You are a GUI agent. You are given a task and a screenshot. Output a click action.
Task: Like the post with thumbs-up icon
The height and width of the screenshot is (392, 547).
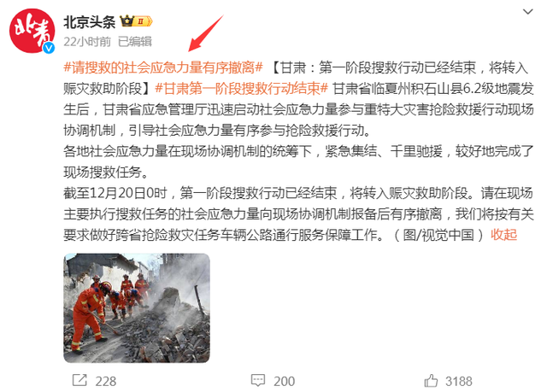point(431,381)
